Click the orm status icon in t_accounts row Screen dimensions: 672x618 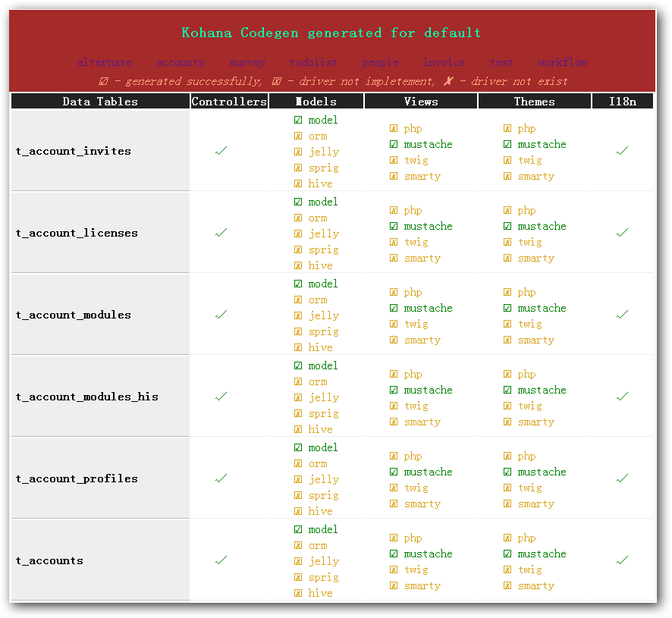coord(298,545)
